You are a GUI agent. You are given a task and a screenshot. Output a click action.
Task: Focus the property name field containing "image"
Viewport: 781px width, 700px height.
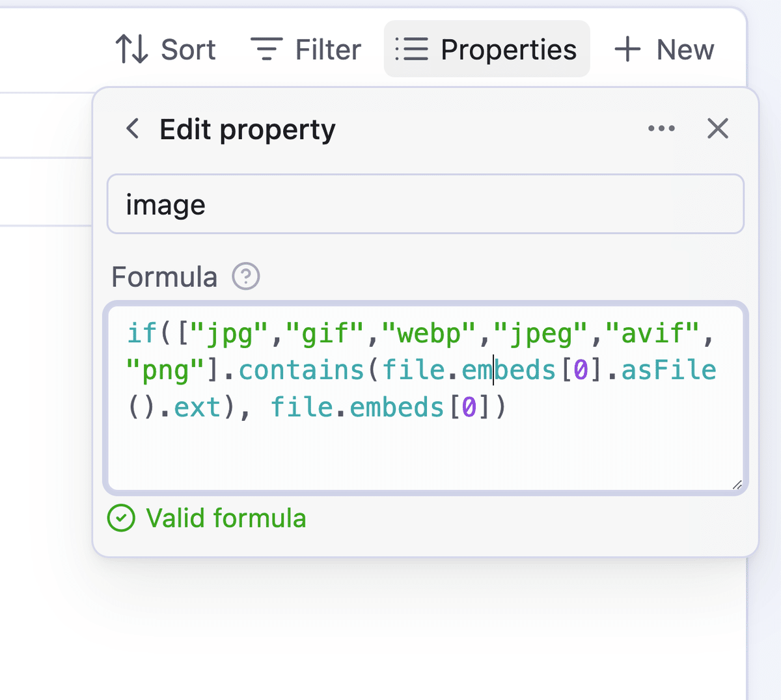[x=425, y=204]
